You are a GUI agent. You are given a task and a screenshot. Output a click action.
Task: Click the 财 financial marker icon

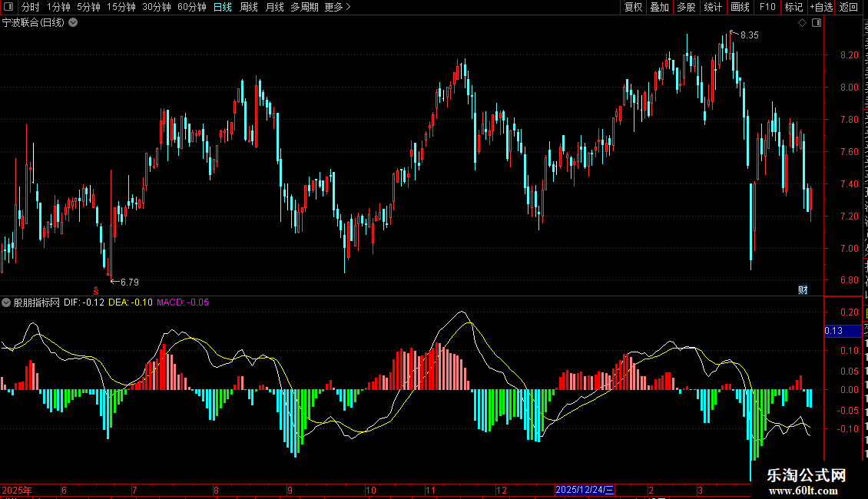803,290
